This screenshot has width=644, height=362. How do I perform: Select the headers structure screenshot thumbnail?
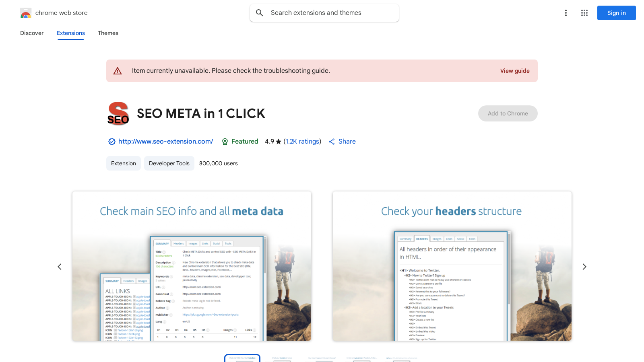[x=281, y=358]
